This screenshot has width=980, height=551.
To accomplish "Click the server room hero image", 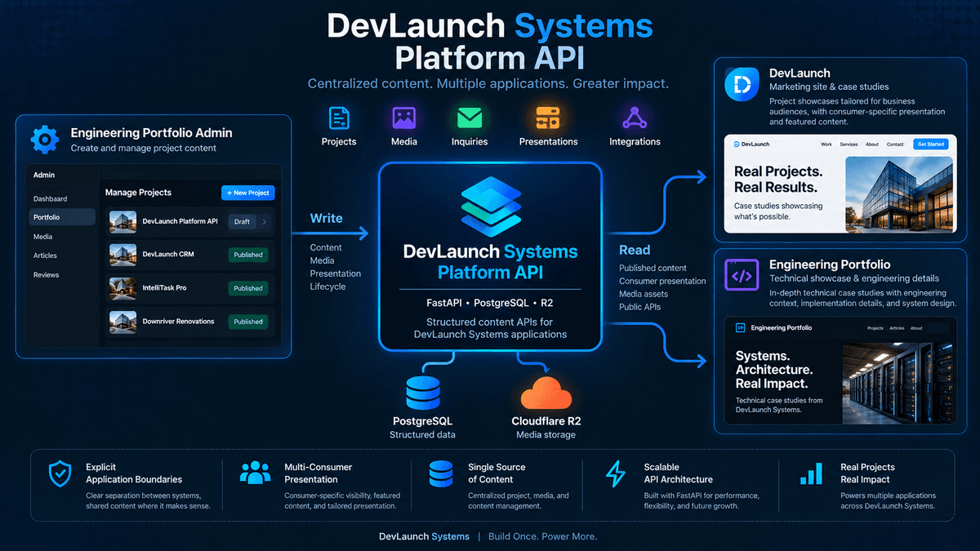I will point(899,382).
